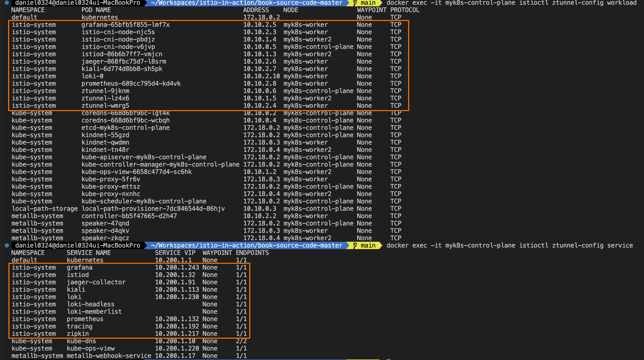Click the WAYPOINT header in the workload table

[x=371, y=10]
